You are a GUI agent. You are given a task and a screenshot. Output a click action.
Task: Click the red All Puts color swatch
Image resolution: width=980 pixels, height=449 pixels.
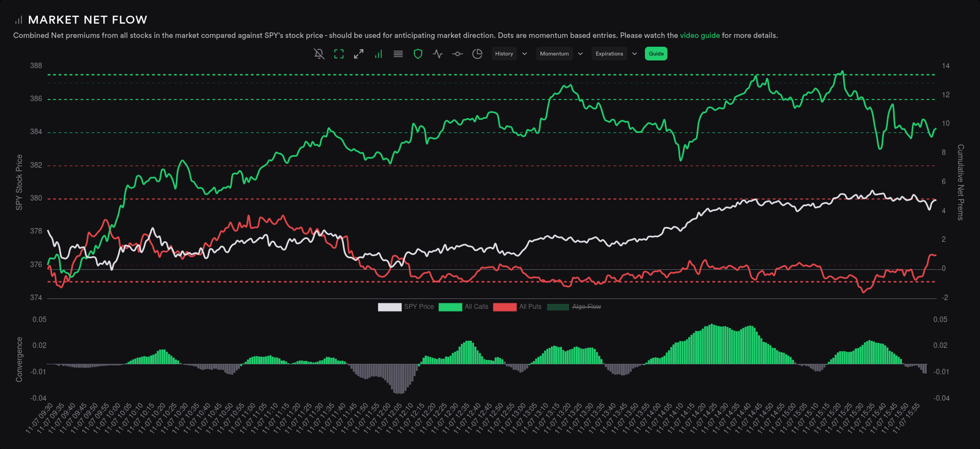(504, 307)
